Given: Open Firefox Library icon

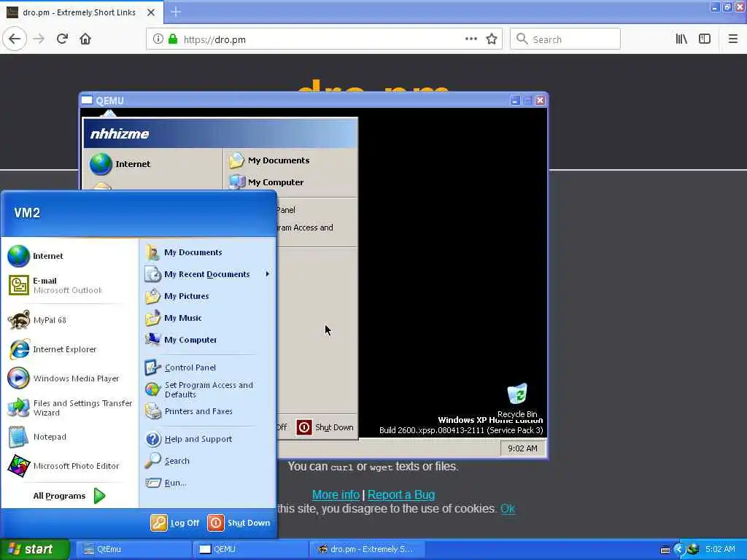Looking at the screenshot, I should pos(681,39).
